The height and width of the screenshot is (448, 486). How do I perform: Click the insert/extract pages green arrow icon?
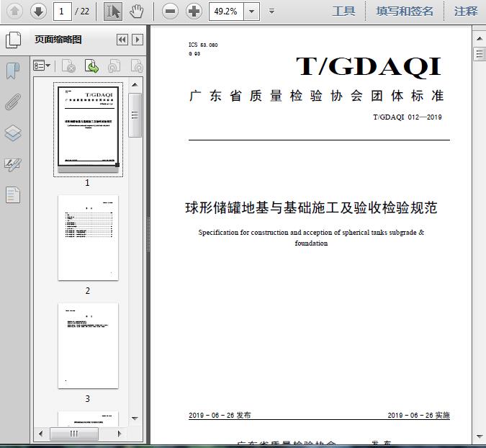(x=91, y=66)
